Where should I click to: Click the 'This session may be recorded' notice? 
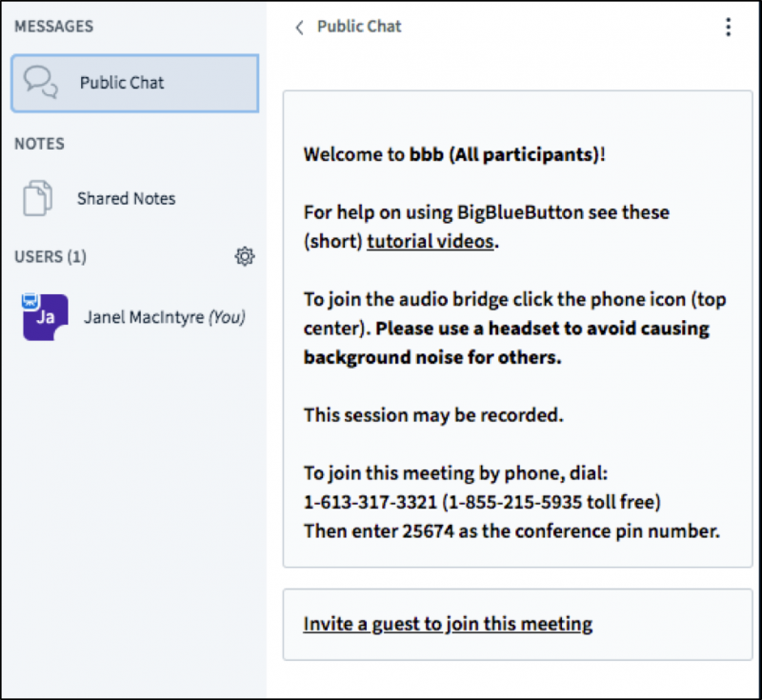[433, 415]
